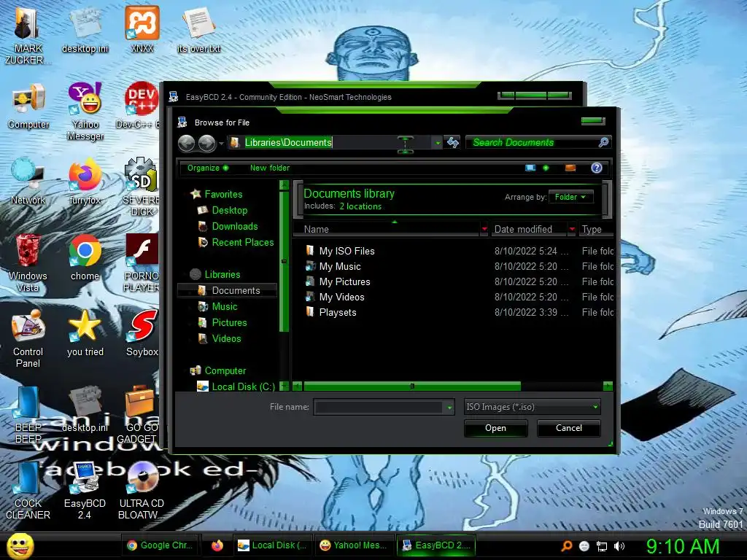Click the Forward navigation arrow in dialog
This screenshot has width=747, height=560.
tap(206, 143)
